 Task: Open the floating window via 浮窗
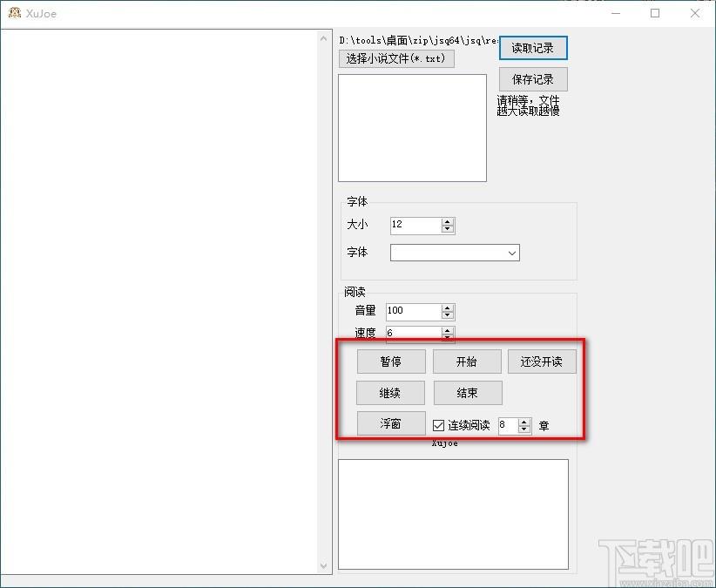tap(391, 423)
